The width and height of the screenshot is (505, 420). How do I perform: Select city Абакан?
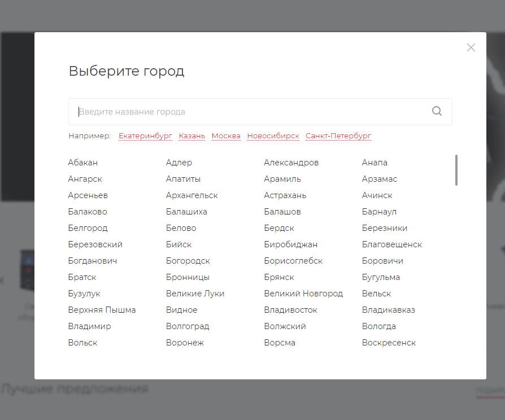point(83,163)
